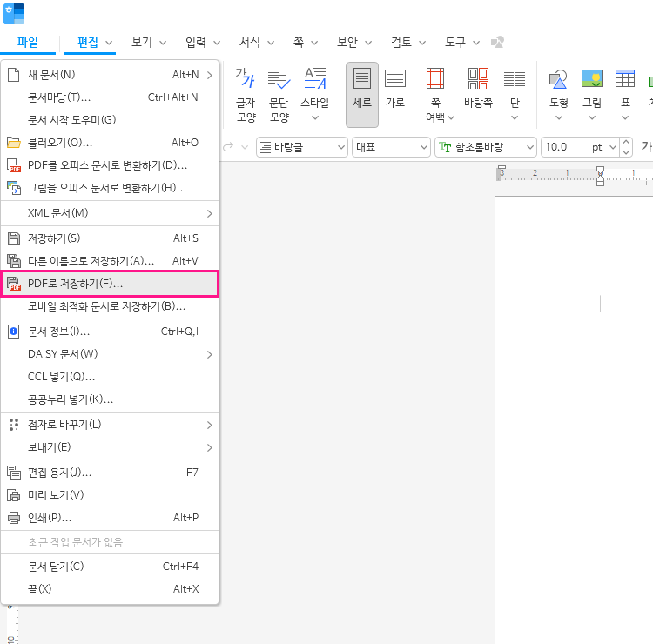The image size is (653, 644).
Task: Click the 끝 exit menu entry
Action: [x=110, y=589]
